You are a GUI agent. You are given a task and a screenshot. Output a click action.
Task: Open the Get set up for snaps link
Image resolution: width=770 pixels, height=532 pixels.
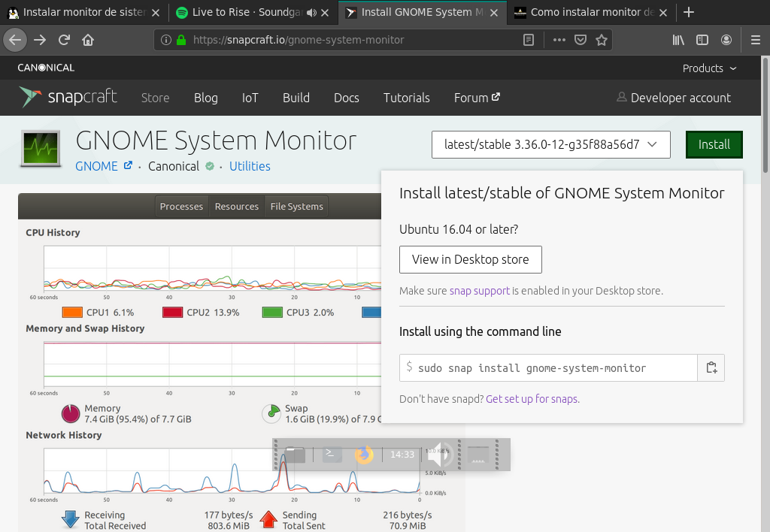point(532,399)
